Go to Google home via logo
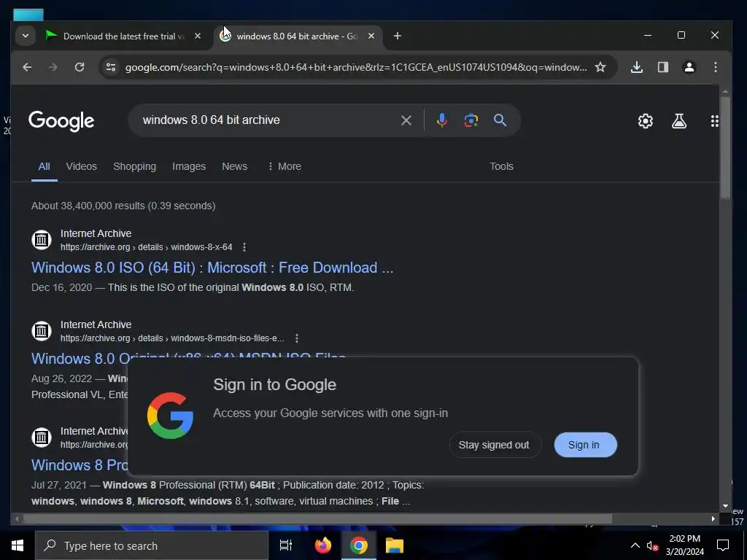The width and height of the screenshot is (747, 560). tap(61, 121)
